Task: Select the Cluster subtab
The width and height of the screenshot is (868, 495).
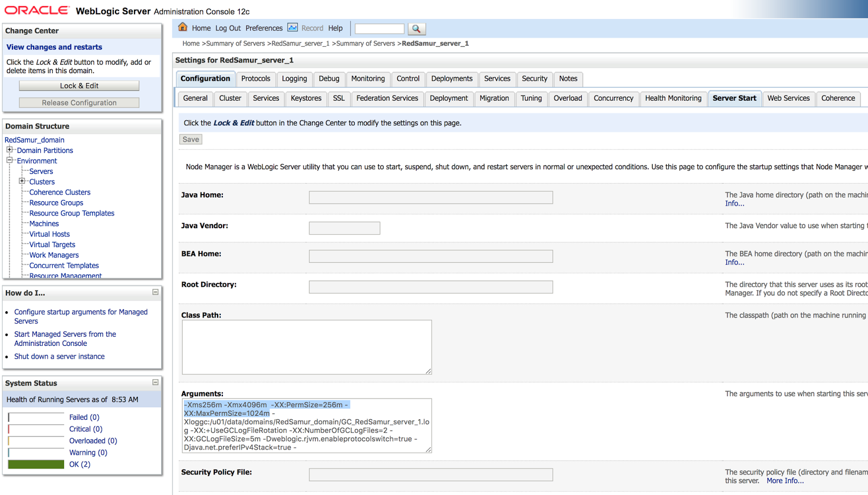Action: (230, 98)
